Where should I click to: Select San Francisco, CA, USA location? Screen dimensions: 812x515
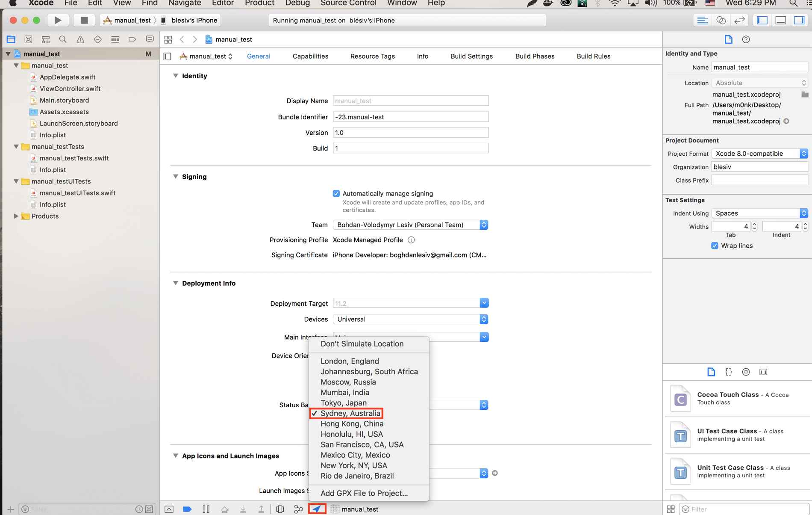click(x=362, y=444)
